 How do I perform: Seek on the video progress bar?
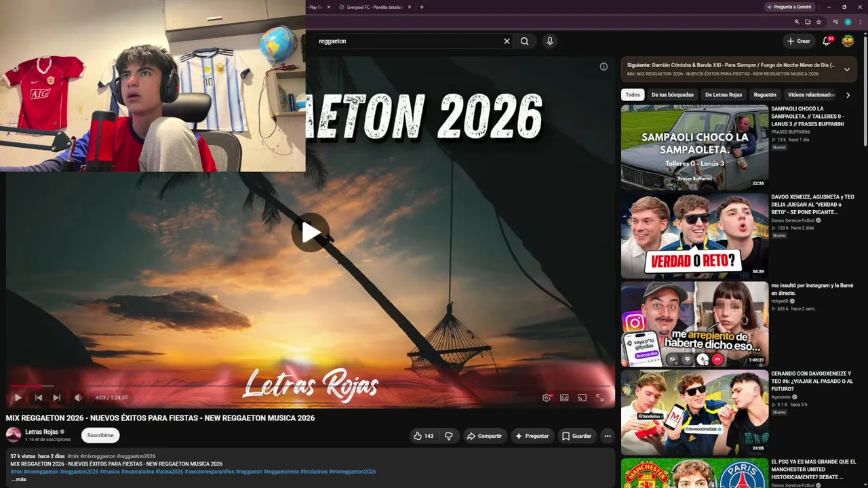click(311, 386)
